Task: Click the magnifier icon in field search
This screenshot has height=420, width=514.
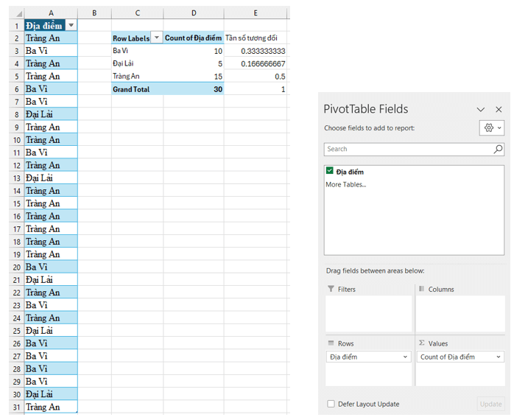Action: point(498,149)
